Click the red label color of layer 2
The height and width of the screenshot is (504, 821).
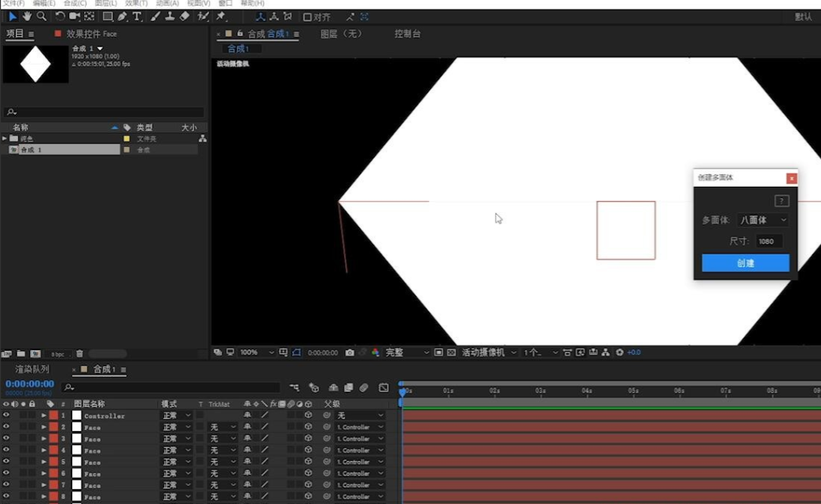pos(53,427)
